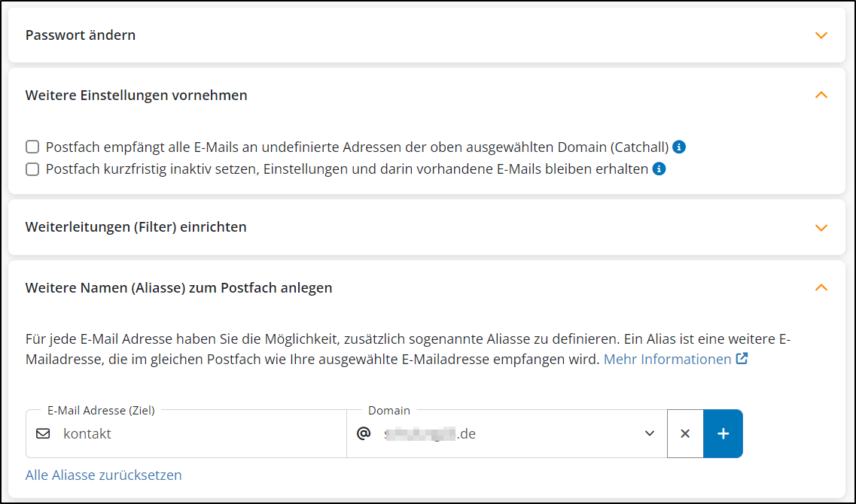Check the Postfach kurzfristig inaktiv setzen option
This screenshot has width=856, height=504.
click(x=32, y=169)
